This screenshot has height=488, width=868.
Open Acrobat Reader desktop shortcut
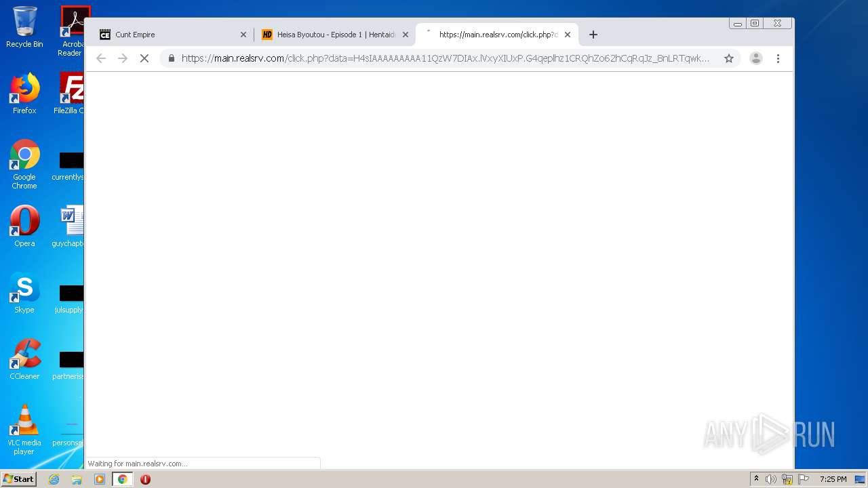pyautogui.click(x=71, y=31)
